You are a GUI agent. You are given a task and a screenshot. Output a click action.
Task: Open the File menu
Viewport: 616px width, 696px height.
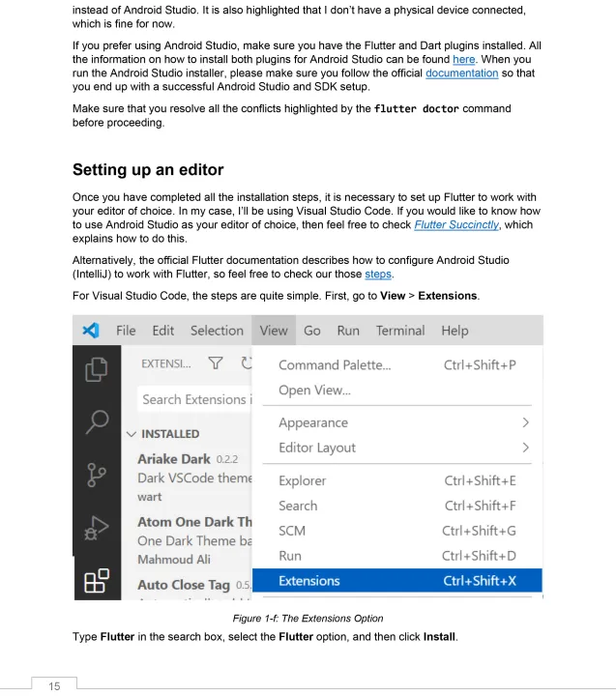click(126, 331)
